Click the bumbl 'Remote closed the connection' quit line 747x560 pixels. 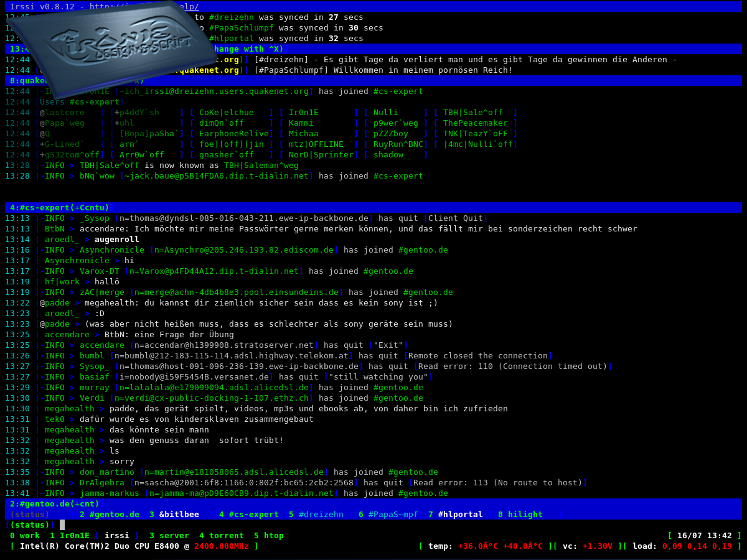pos(279,356)
